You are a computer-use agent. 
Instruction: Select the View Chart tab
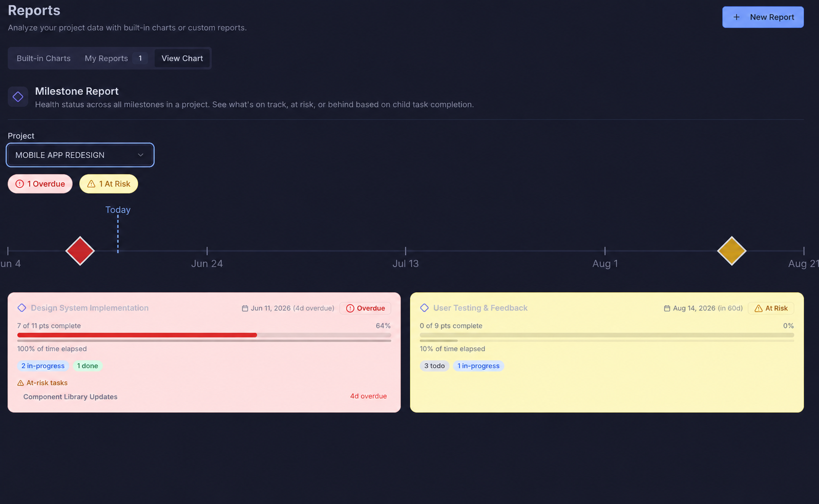(x=182, y=58)
